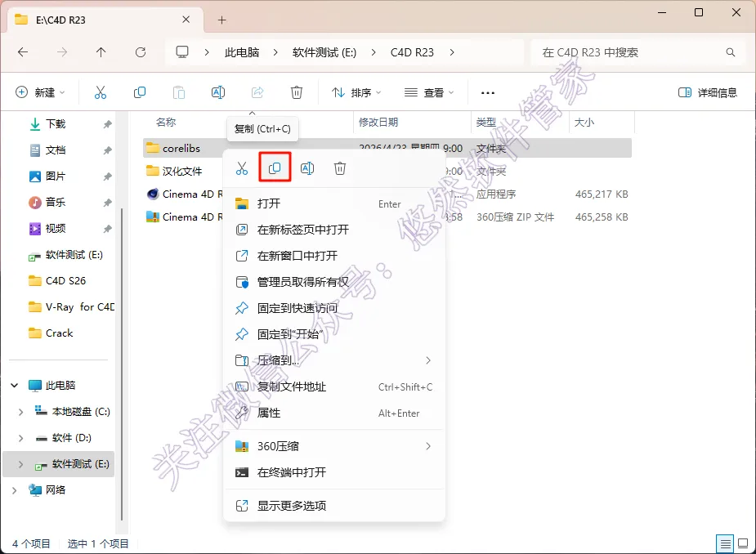Expand 本地磁盘 (C:) tree node
This screenshot has width=756, height=554.
click(x=20, y=412)
